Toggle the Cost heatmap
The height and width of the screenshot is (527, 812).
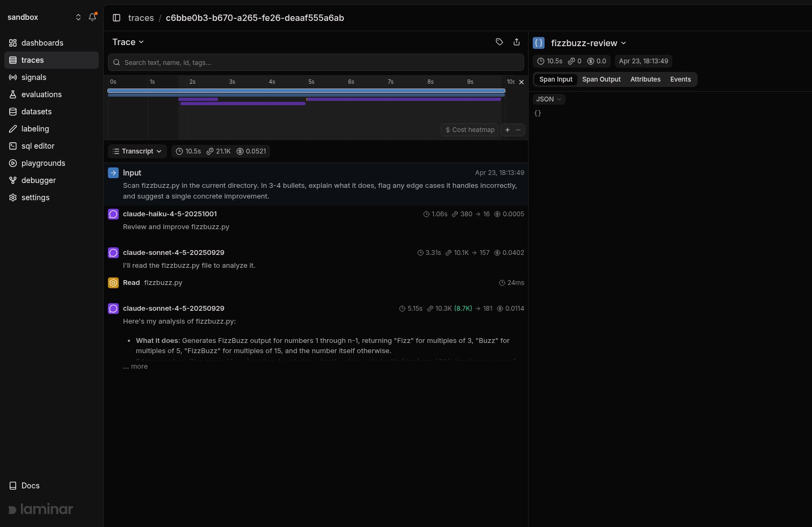[x=470, y=130]
